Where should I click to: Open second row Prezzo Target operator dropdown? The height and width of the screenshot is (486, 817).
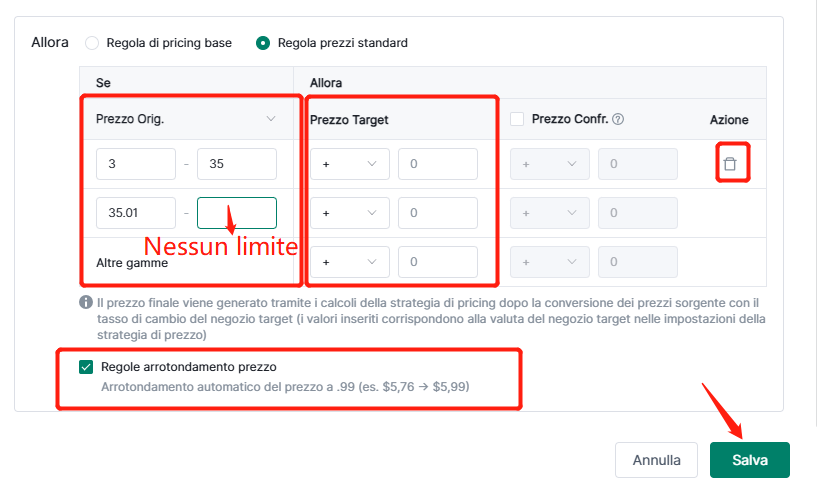[x=350, y=213]
